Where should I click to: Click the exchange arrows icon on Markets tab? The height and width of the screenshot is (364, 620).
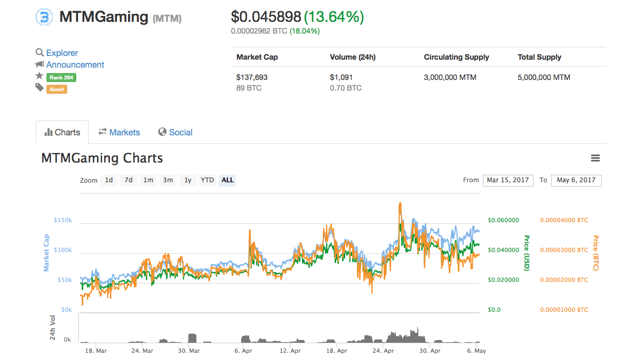click(102, 132)
